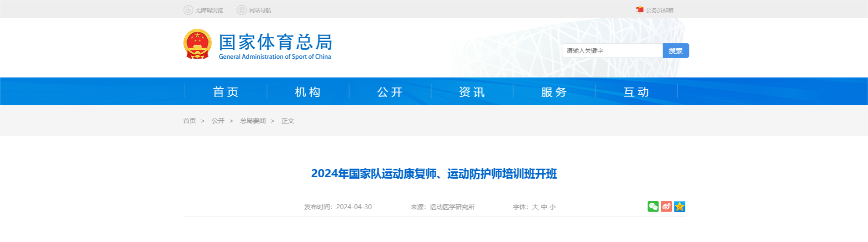
Task: Click the accessibility browsing wheelchair icon
Action: [188, 10]
